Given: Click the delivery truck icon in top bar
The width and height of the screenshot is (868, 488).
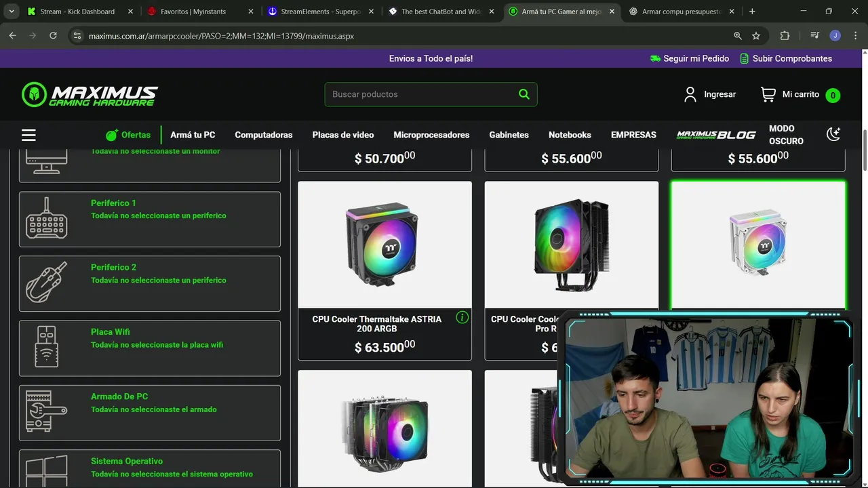Looking at the screenshot, I should (x=655, y=58).
